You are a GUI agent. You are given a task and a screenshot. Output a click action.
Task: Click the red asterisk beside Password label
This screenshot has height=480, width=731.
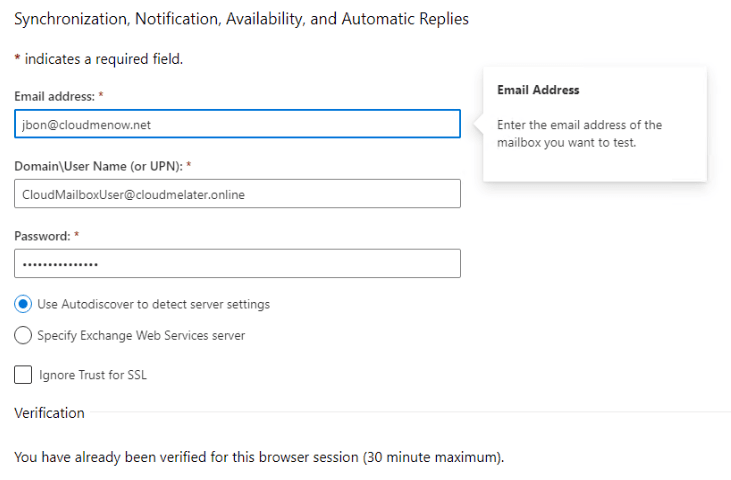pyautogui.click(x=74, y=235)
